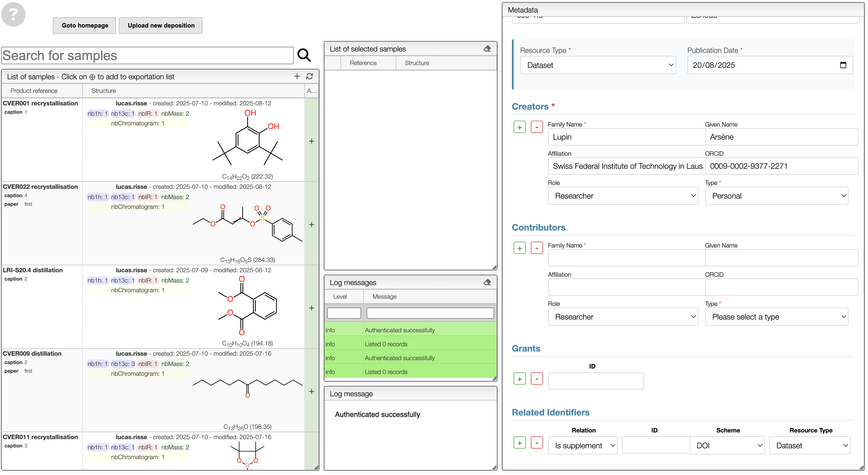
Task: Click the contributor Family Name field
Action: coord(627,258)
